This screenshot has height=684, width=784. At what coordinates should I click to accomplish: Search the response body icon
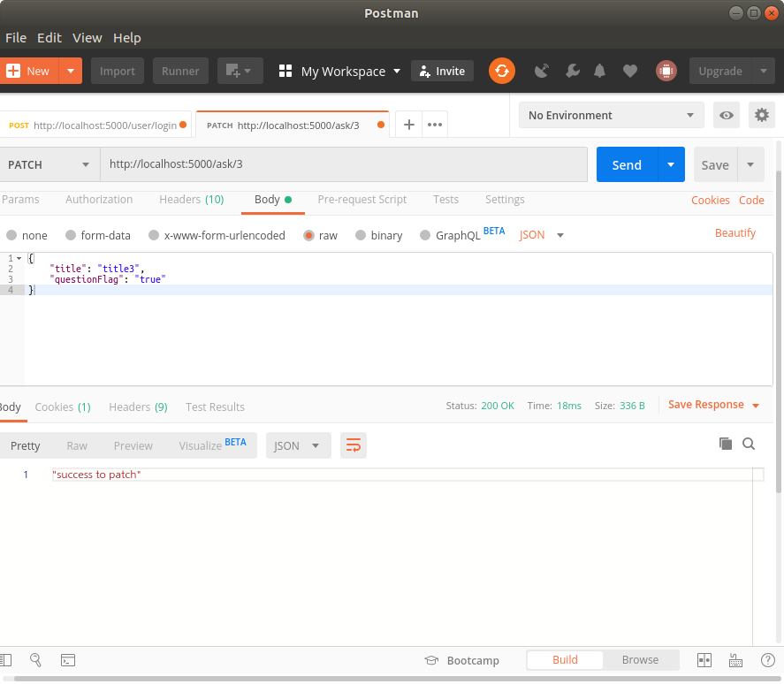(749, 444)
